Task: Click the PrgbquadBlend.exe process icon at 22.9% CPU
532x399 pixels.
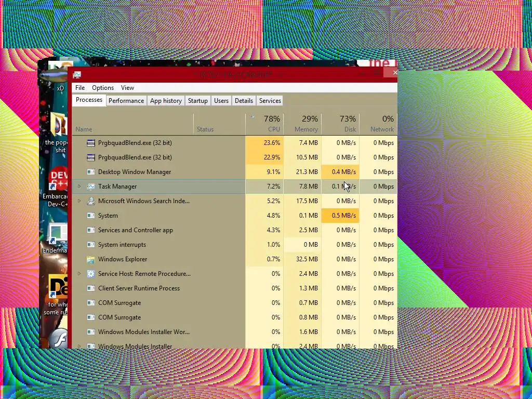Action: tap(90, 157)
